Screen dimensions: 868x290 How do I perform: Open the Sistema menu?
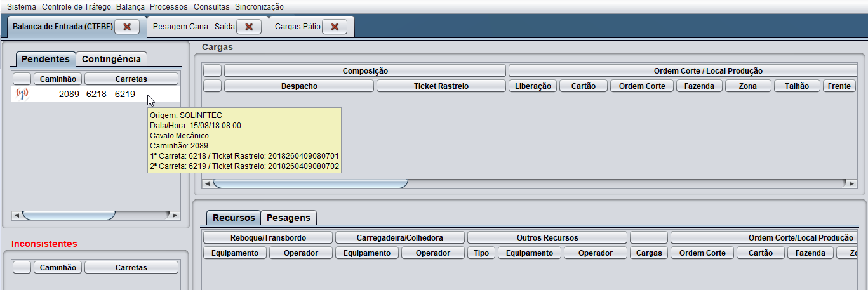[x=22, y=7]
